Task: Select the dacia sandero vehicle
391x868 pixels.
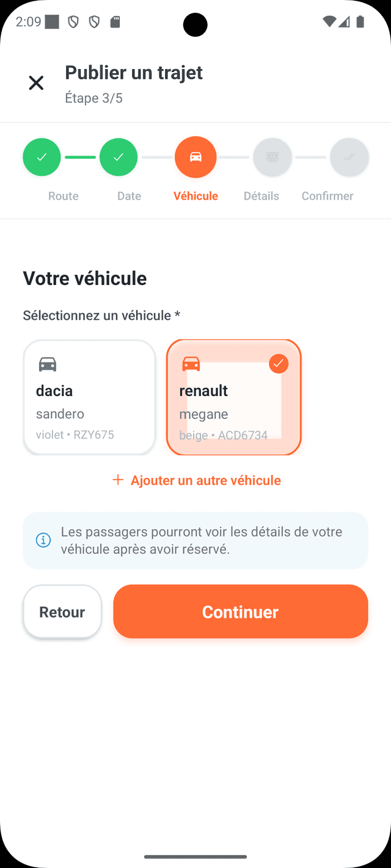Action: [x=89, y=397]
